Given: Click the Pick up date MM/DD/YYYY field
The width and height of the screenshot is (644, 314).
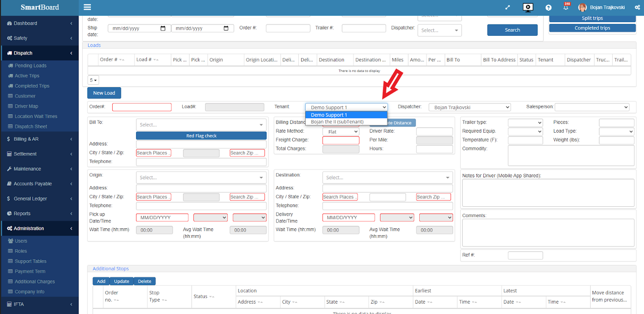Looking at the screenshot, I should 162,217.
